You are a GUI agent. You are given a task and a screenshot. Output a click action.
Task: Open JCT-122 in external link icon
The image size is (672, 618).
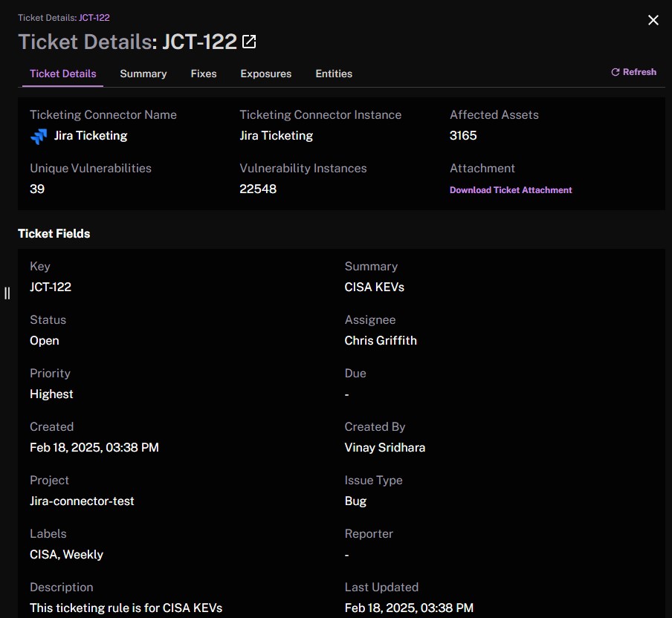pos(249,42)
